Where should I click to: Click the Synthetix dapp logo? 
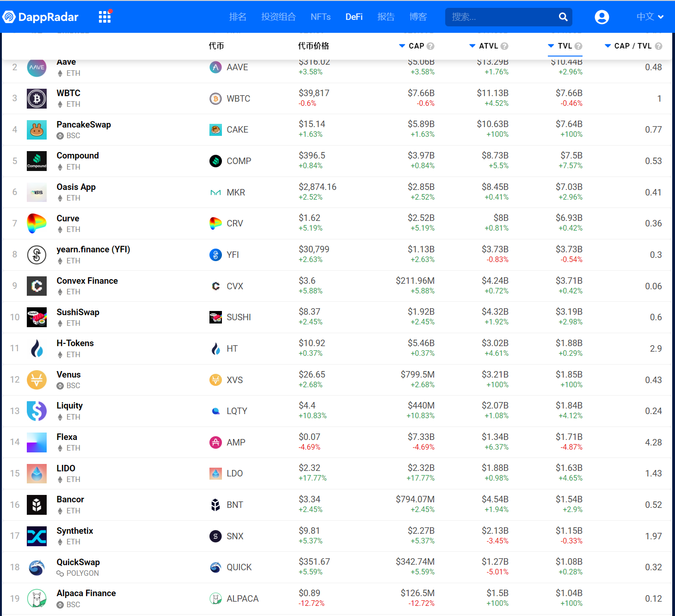37,536
